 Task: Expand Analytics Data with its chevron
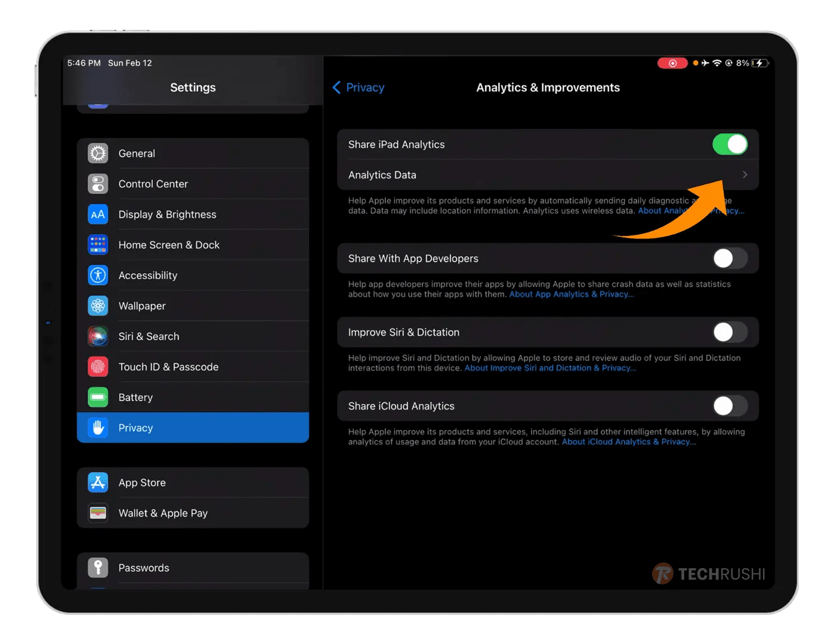pos(745,174)
